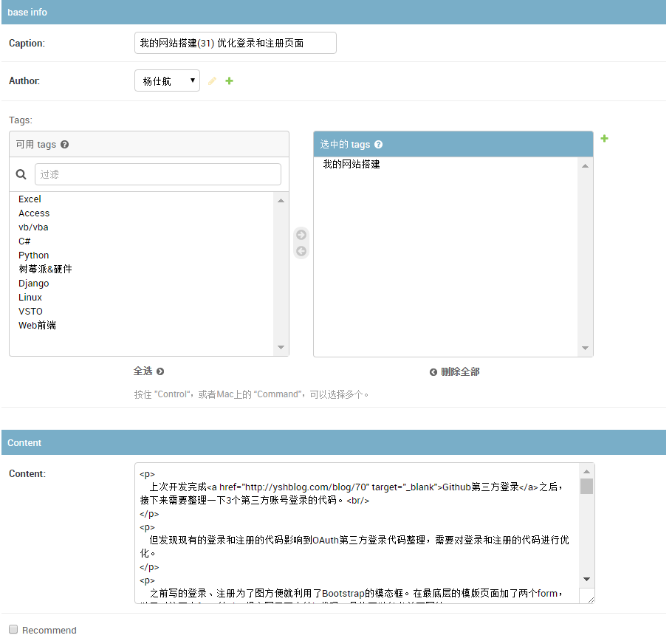672x638 pixels.
Task: Select Django in available tags
Action: click(x=33, y=284)
